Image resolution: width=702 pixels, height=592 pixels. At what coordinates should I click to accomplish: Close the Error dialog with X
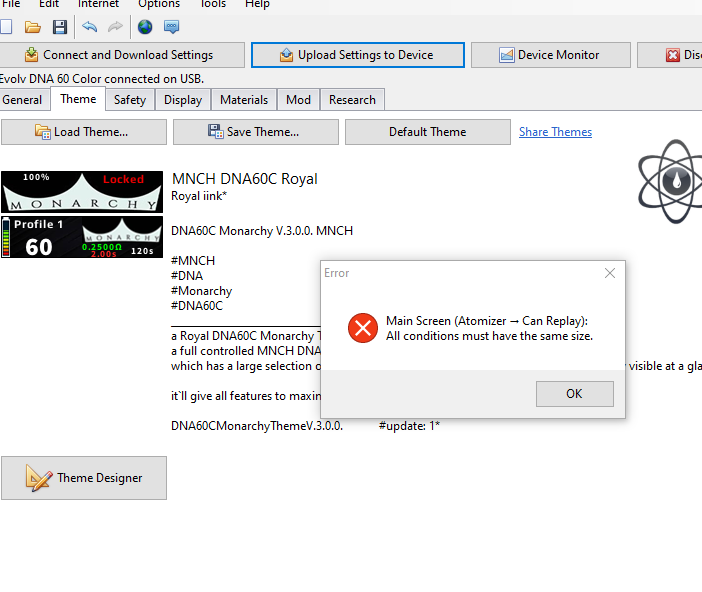click(610, 273)
